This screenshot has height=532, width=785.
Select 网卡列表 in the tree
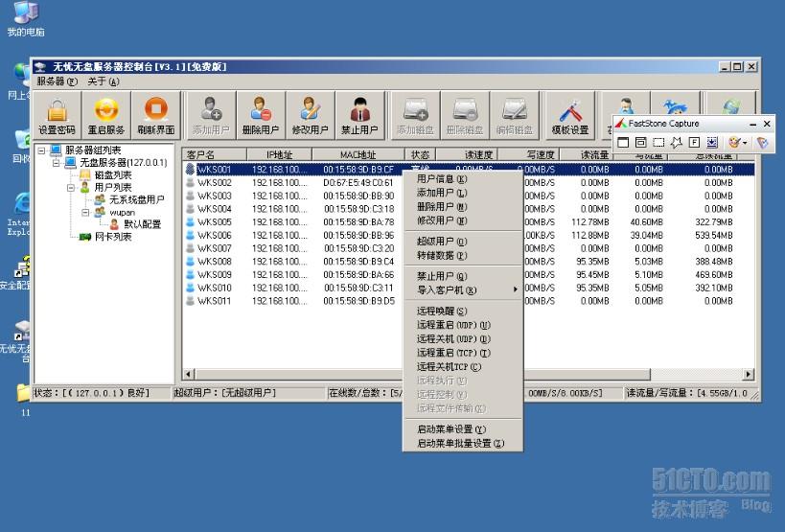point(113,237)
